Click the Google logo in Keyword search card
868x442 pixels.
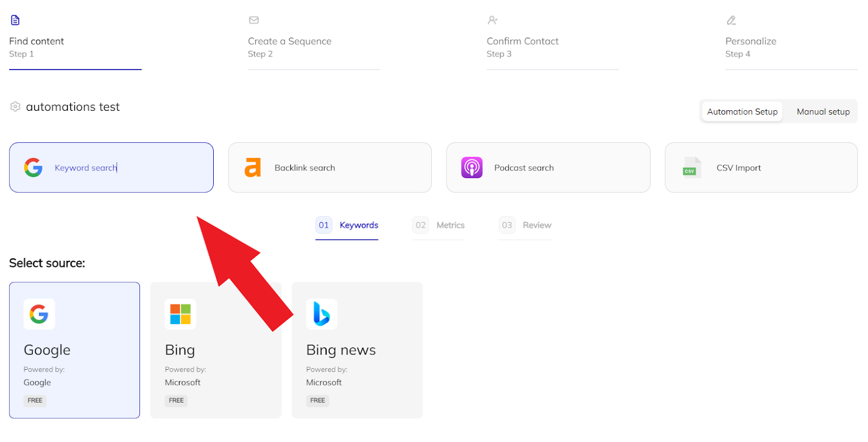33,168
